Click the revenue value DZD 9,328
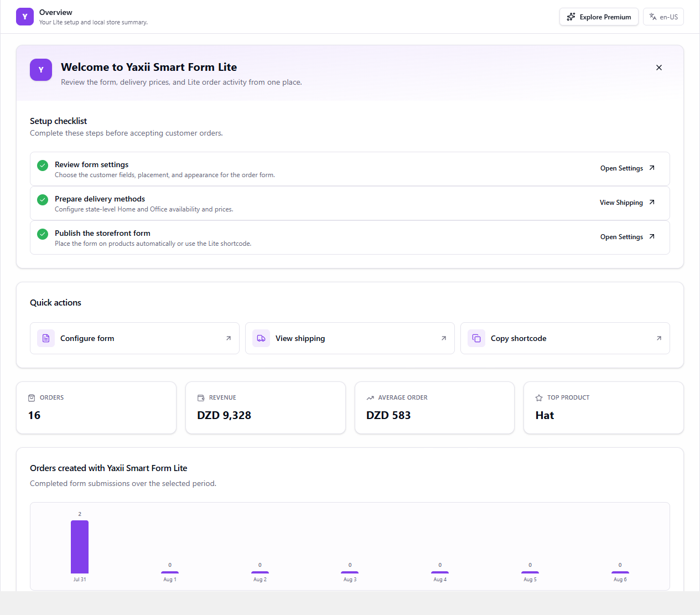The height and width of the screenshot is (615, 700). [224, 415]
